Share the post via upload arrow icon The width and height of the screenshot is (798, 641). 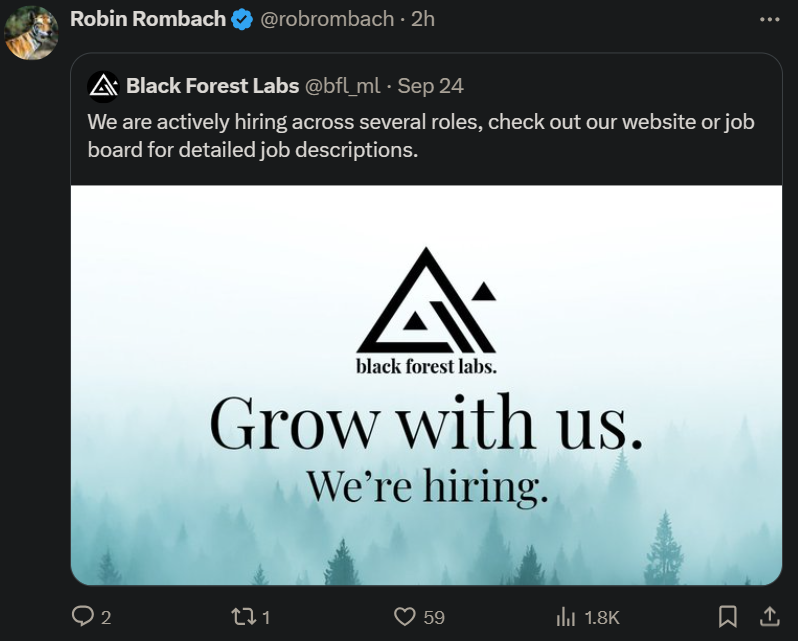770,616
